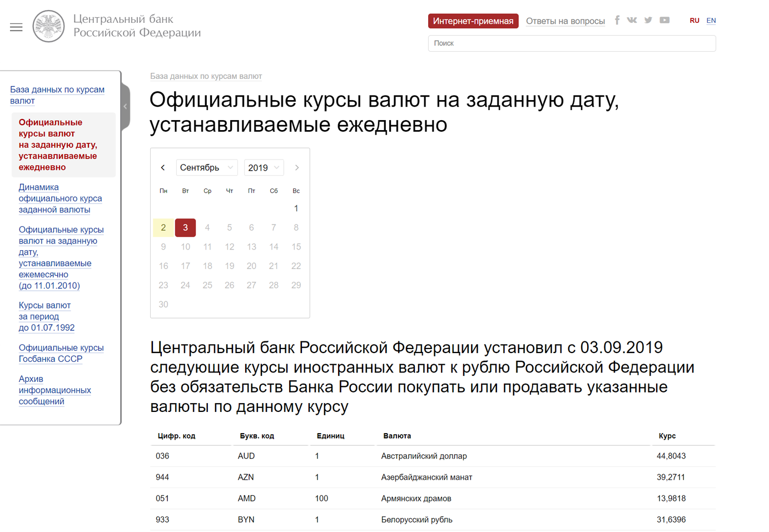Switch site language to RU
Viewport: 769px width, 532px height.
694,21
